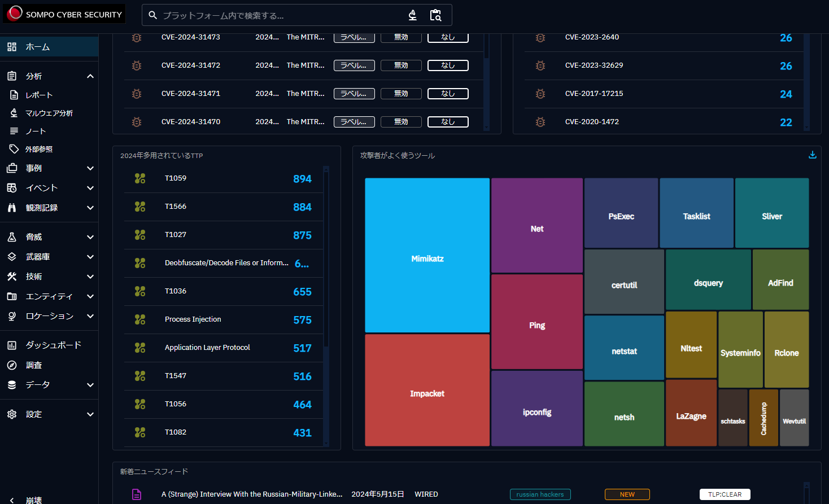The height and width of the screenshot is (504, 829).
Task: Click the TTP icon next to T1566
Action: click(140, 207)
